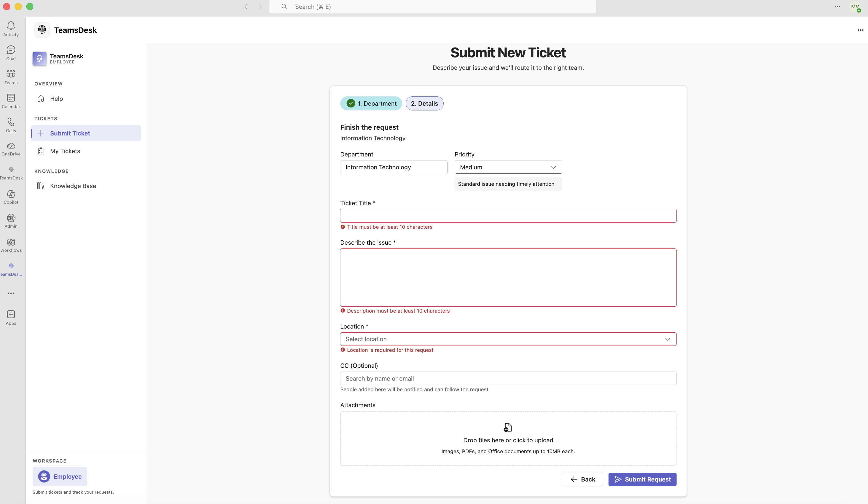
Task: Navigate back with the title bar arrow
Action: pos(246,7)
